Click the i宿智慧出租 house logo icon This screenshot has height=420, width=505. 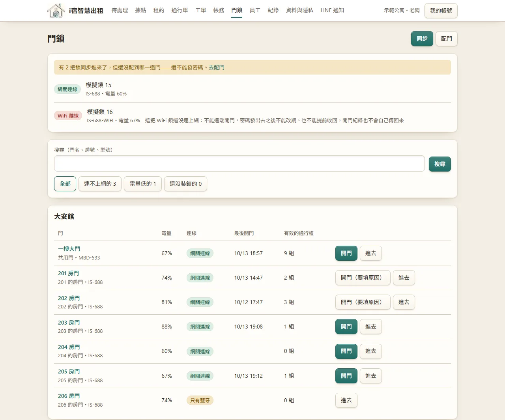[56, 11]
